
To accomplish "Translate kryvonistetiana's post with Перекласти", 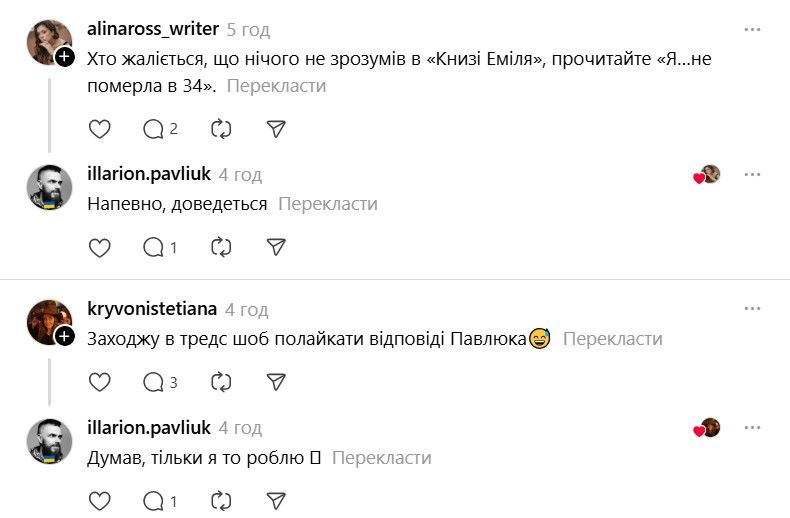I will tap(612, 339).
